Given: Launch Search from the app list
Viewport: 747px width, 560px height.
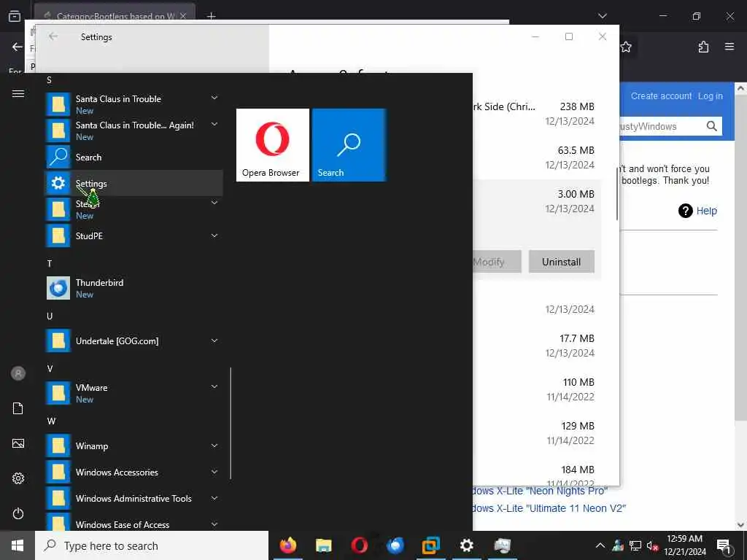Looking at the screenshot, I should 133,157.
